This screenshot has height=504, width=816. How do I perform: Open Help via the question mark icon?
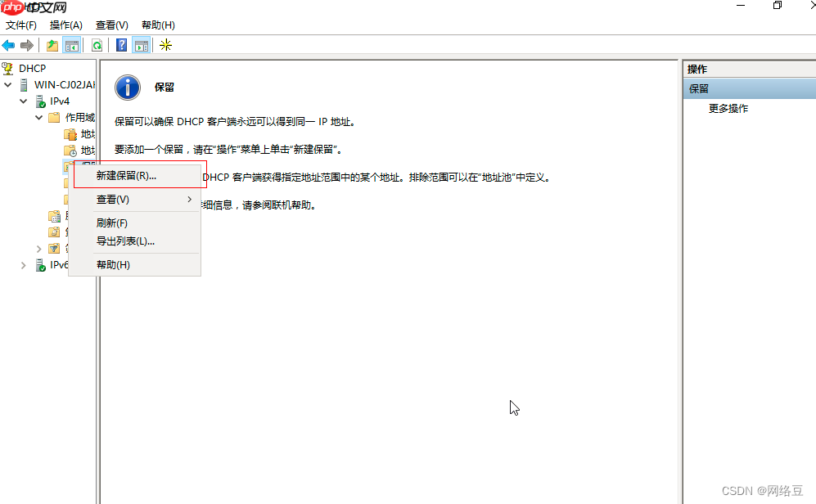tap(121, 45)
